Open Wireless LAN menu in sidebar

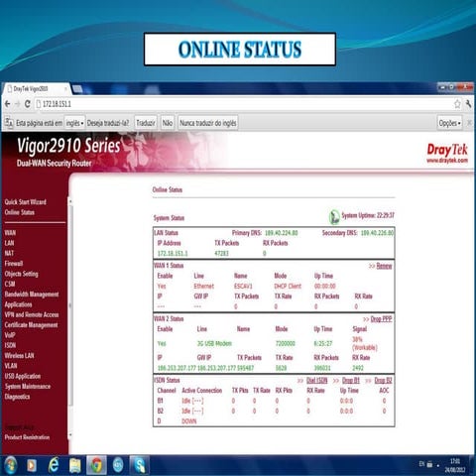coord(19,356)
